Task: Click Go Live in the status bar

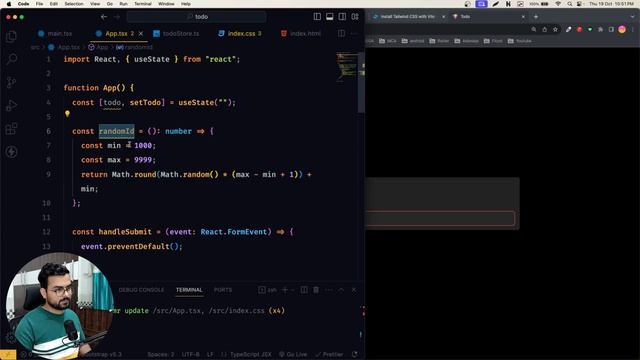Action: [x=293, y=354]
